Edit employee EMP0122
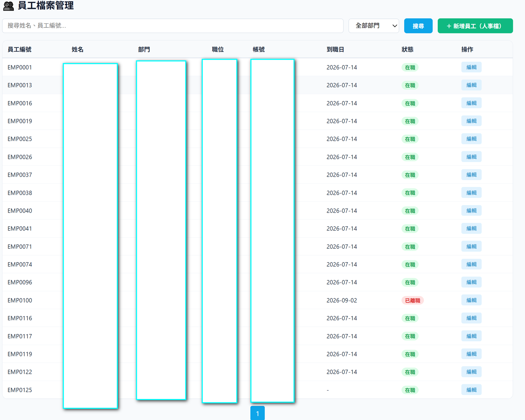Screen dimensions: 525x420 point(471,372)
